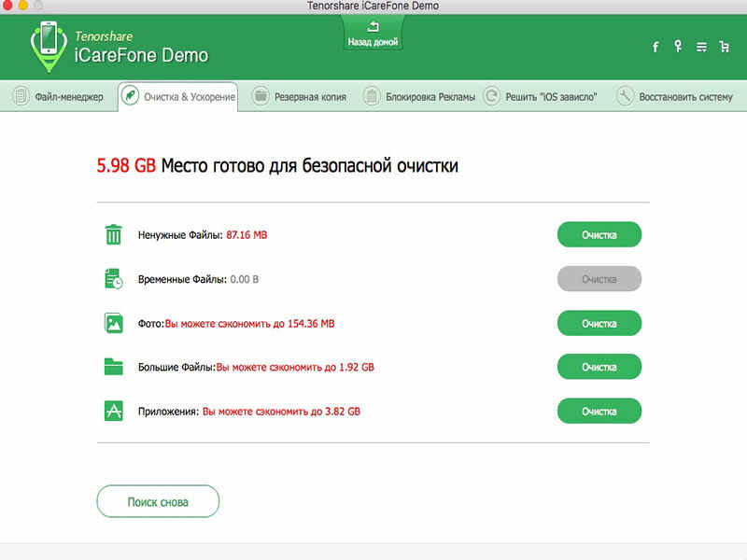This screenshot has height=560, width=747.
Task: Open the hamburger menu icon
Action: [x=701, y=47]
